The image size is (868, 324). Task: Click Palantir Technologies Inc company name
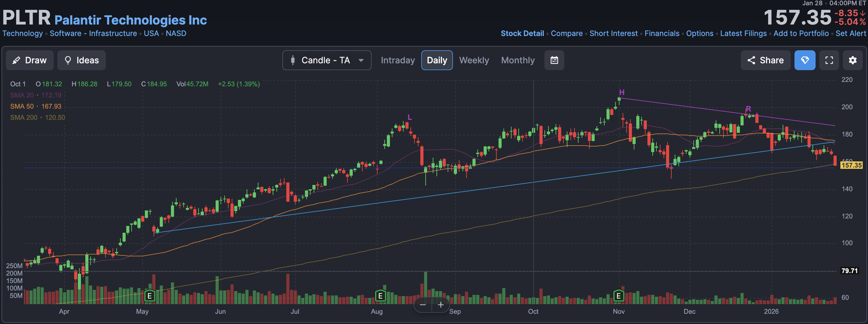[131, 20]
